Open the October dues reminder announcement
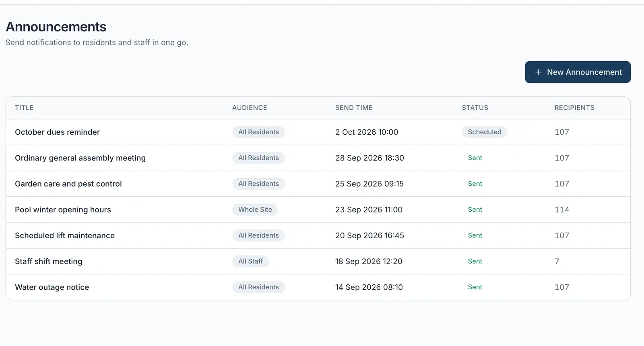Viewport: 644px width, 346px height. pyautogui.click(x=57, y=132)
